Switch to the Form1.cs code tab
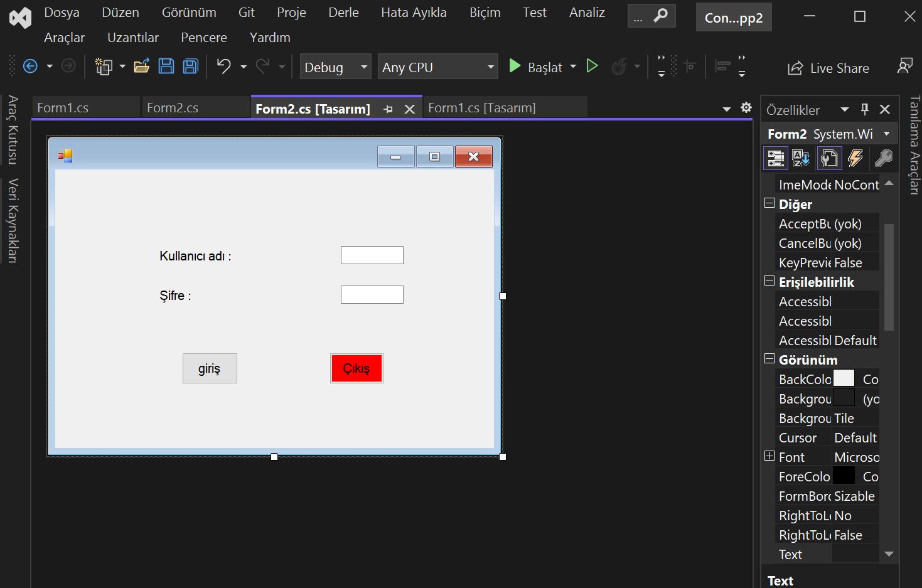Image resolution: width=922 pixels, height=588 pixels. (x=86, y=108)
